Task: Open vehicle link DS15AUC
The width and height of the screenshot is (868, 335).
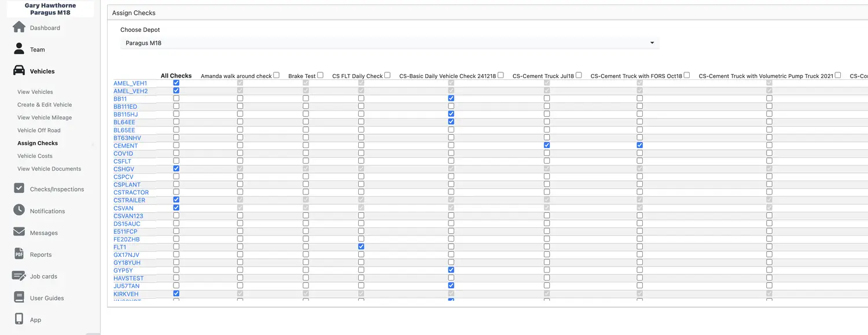Action: pyautogui.click(x=127, y=224)
